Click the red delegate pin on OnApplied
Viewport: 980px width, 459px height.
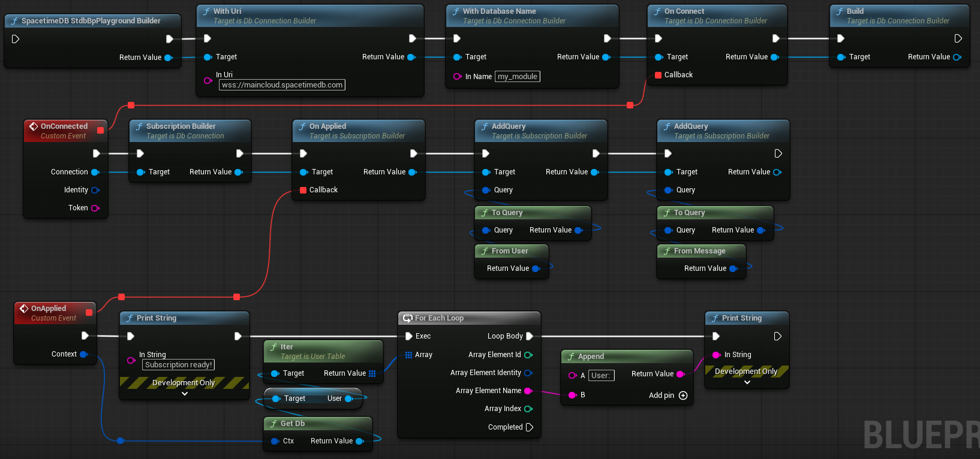coord(89,312)
